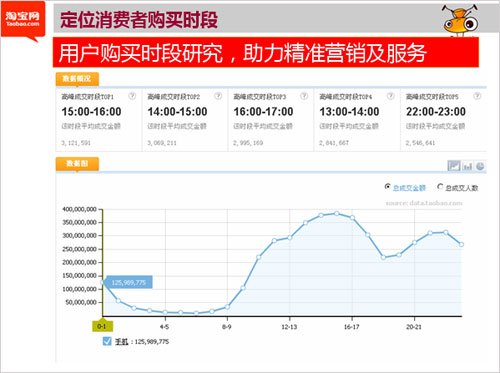Uncheck the 手机 series checkbox
500x373 pixels.
pos(107,341)
